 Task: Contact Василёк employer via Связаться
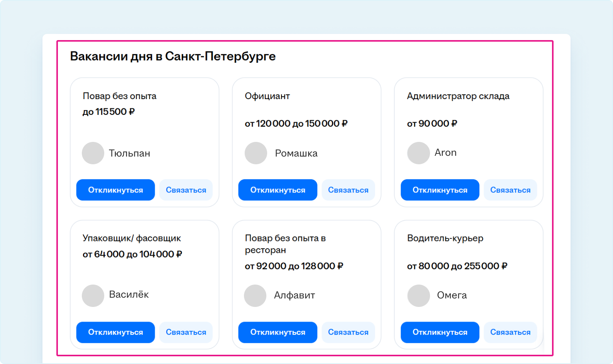pos(186,332)
